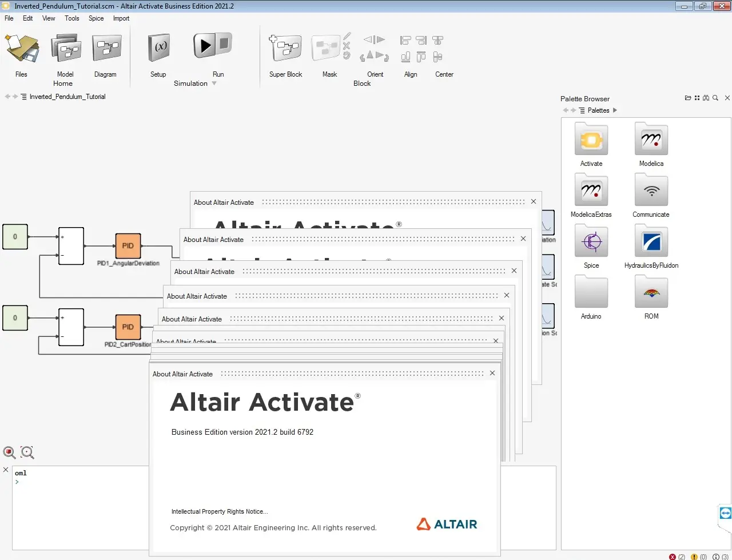Switch Palette Browser to grid view icon
The width and height of the screenshot is (732, 560).
click(x=697, y=98)
